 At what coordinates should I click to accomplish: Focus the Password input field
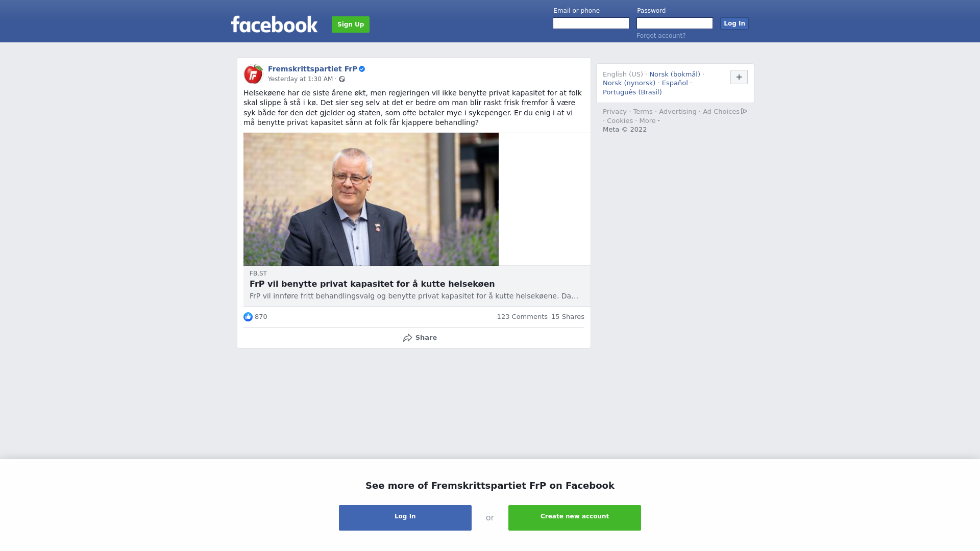(x=675, y=23)
